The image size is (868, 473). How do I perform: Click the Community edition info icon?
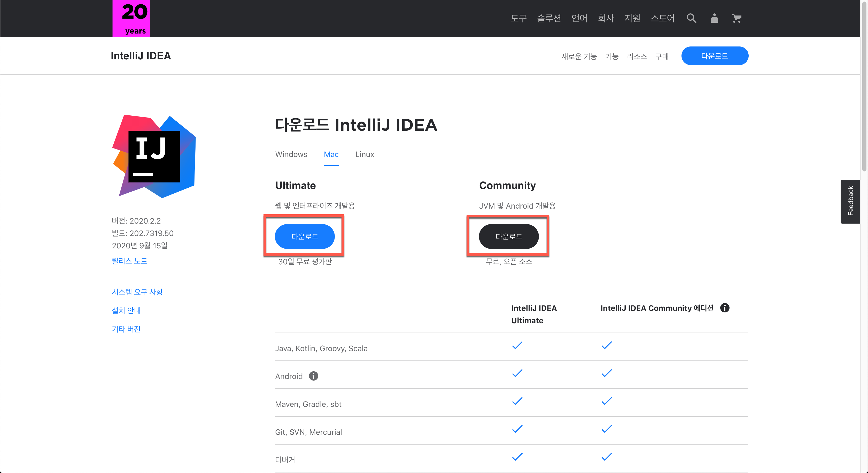(x=724, y=308)
